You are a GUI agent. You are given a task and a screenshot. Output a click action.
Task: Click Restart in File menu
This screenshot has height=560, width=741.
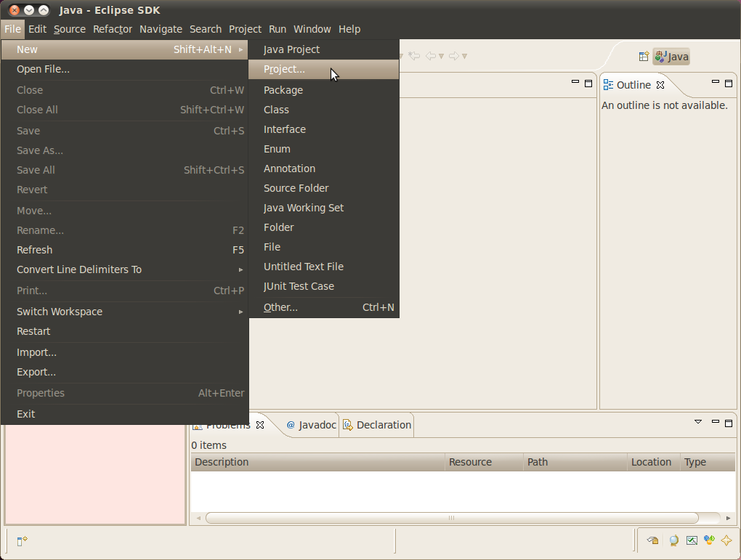125,331
